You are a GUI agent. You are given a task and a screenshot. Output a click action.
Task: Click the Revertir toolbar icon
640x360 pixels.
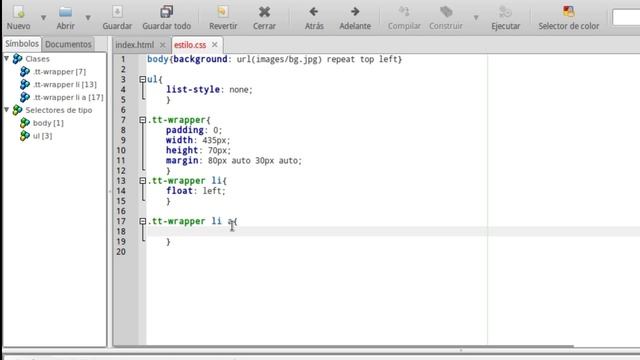pyautogui.click(x=223, y=11)
